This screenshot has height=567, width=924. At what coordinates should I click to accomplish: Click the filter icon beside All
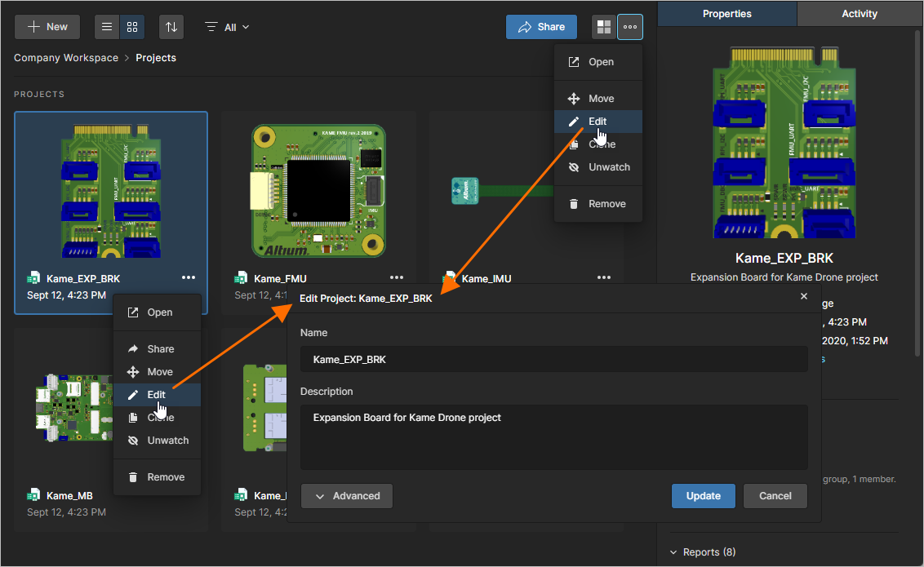[211, 27]
